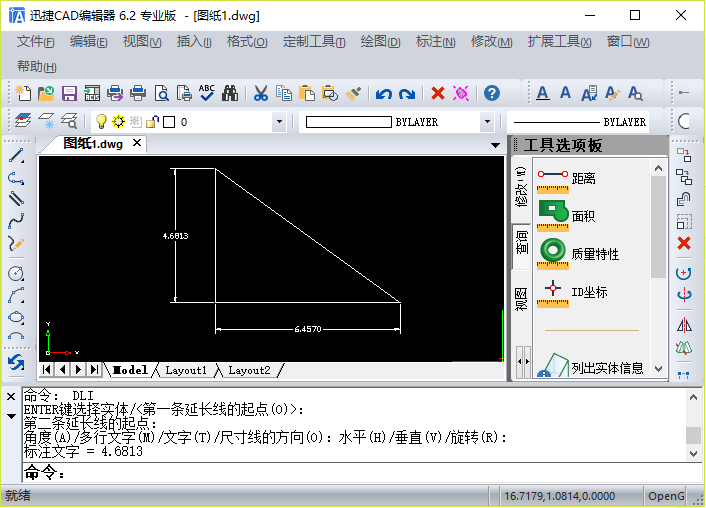Run the ABC spell check
Screen dimensions: 706x508
pyautogui.click(x=207, y=93)
